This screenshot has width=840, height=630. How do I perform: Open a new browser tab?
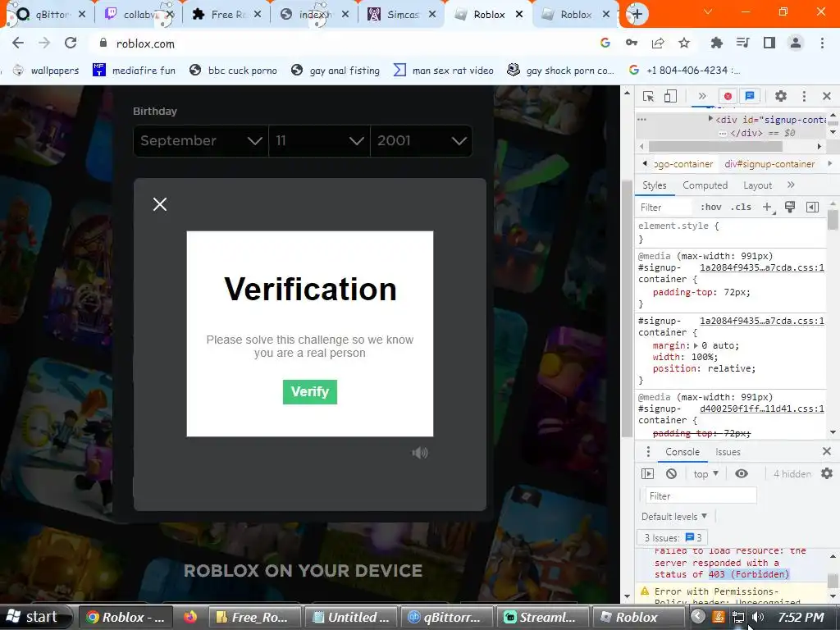pos(637,14)
